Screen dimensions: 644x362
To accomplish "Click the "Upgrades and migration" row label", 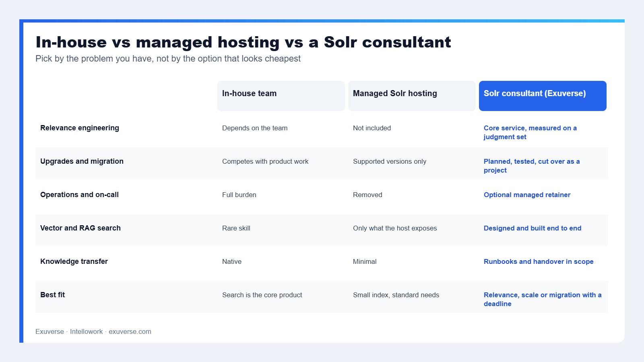I will coord(82,161).
